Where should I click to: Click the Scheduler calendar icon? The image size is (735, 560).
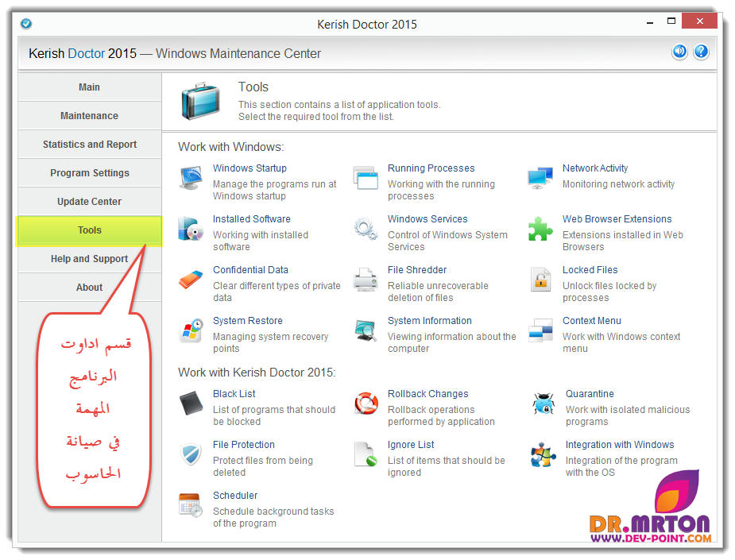pos(191,505)
